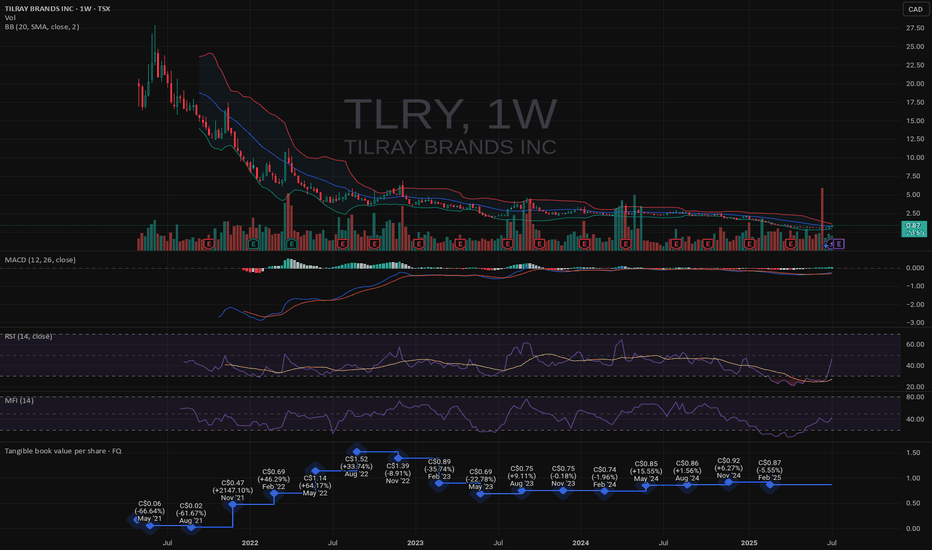Open the CAD currency selector
932x550 pixels.
(915, 9)
